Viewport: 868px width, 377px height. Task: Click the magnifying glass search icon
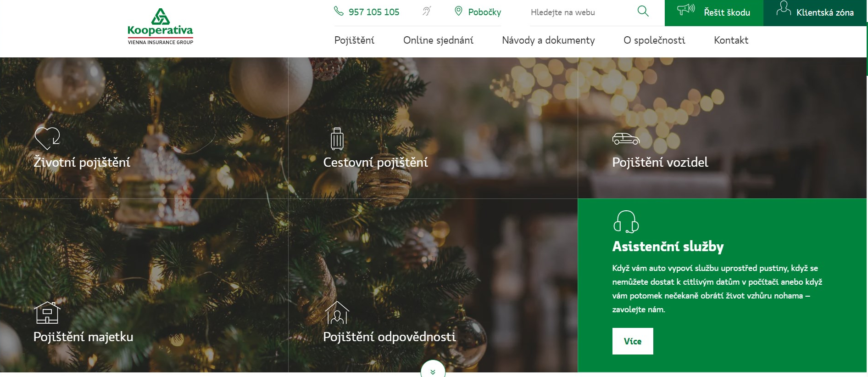click(x=643, y=11)
